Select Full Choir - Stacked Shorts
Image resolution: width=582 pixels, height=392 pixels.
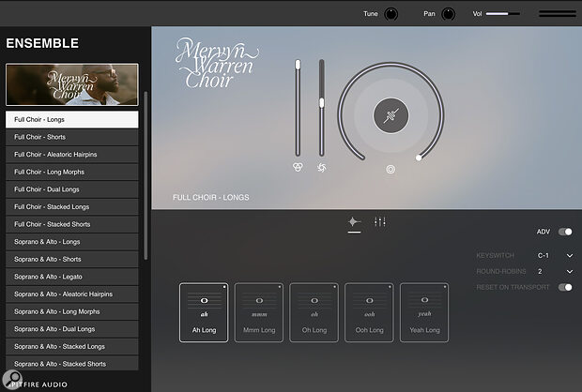(x=72, y=224)
